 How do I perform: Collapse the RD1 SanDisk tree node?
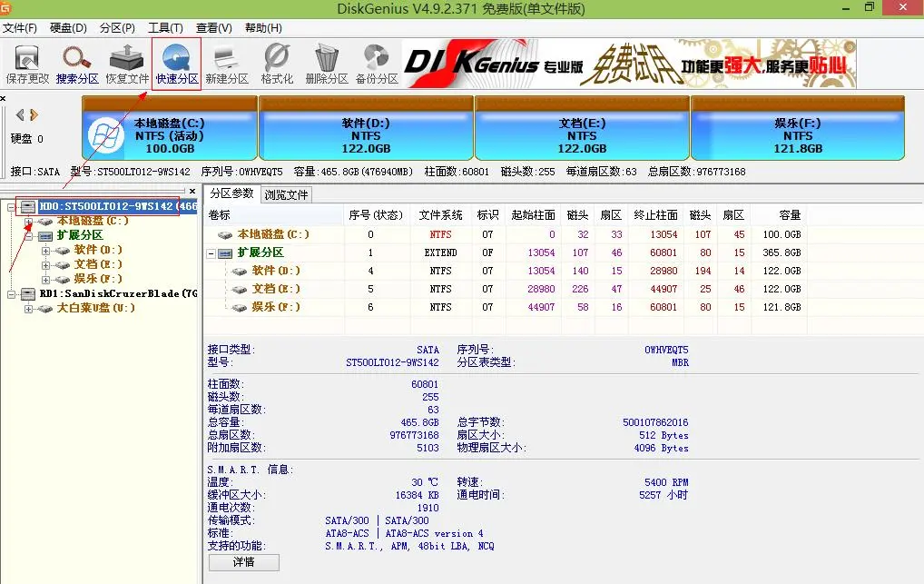(x=11, y=293)
